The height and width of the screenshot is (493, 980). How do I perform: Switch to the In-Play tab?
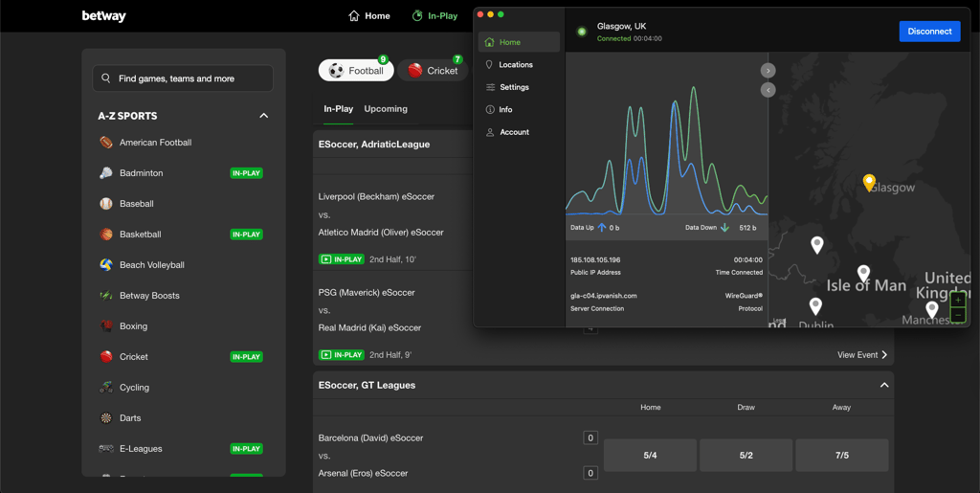pyautogui.click(x=338, y=109)
